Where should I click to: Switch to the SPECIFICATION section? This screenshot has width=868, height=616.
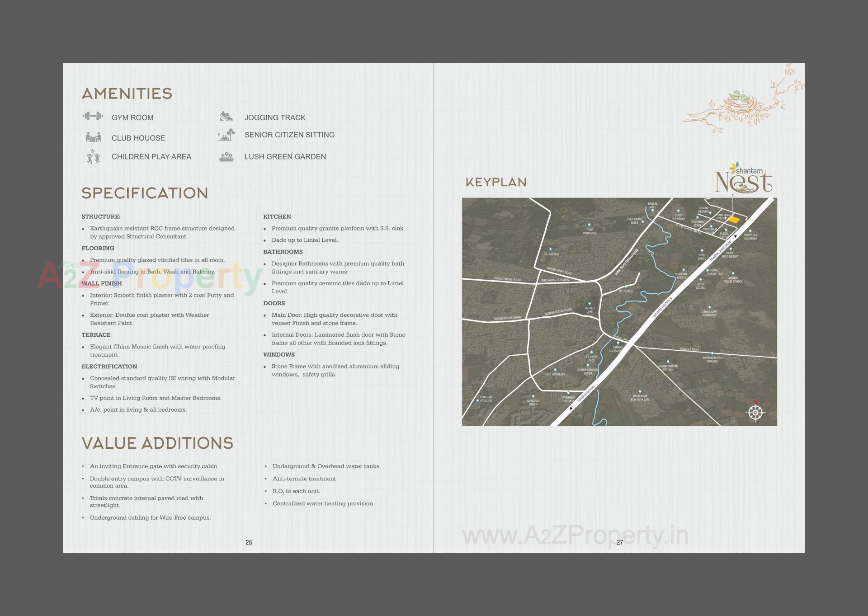point(145,193)
